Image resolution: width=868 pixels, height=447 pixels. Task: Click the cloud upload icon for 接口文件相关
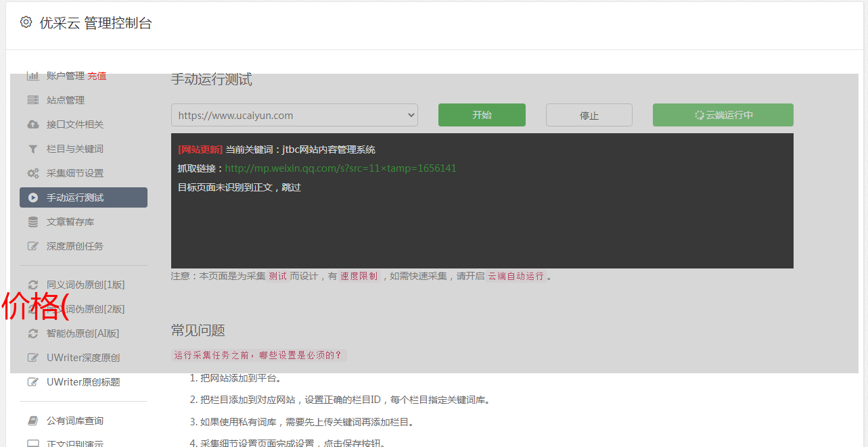pyautogui.click(x=32, y=124)
